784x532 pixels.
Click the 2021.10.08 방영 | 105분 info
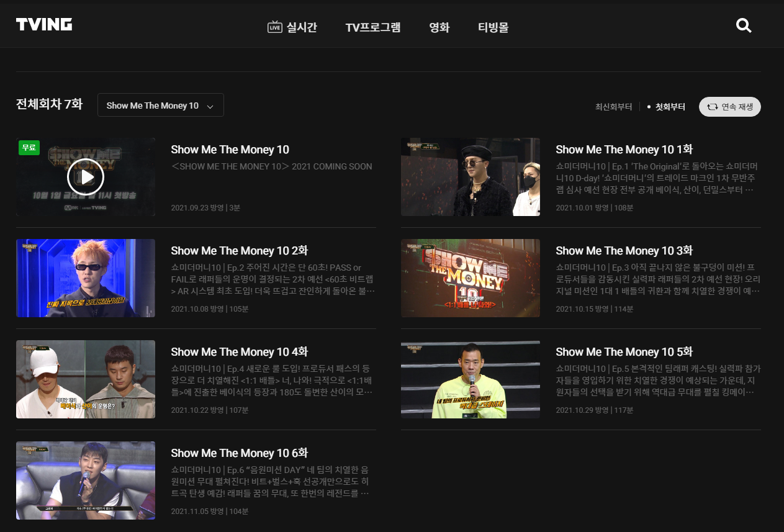(x=210, y=309)
